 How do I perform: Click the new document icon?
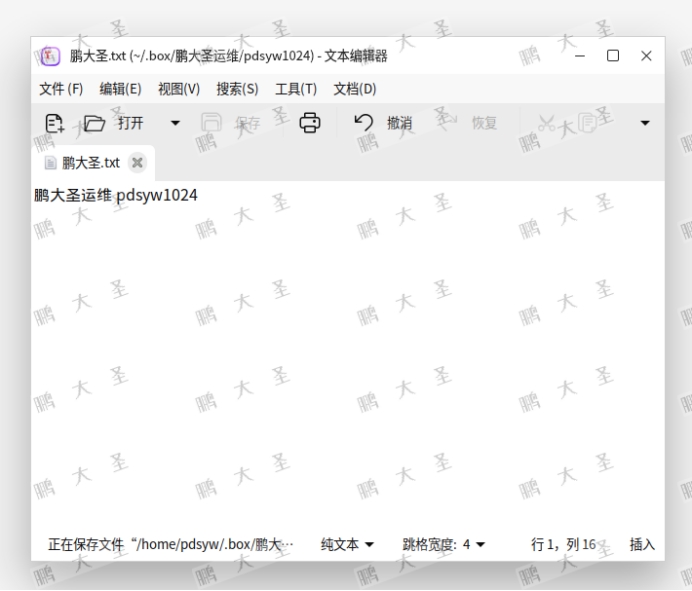[x=55, y=123]
